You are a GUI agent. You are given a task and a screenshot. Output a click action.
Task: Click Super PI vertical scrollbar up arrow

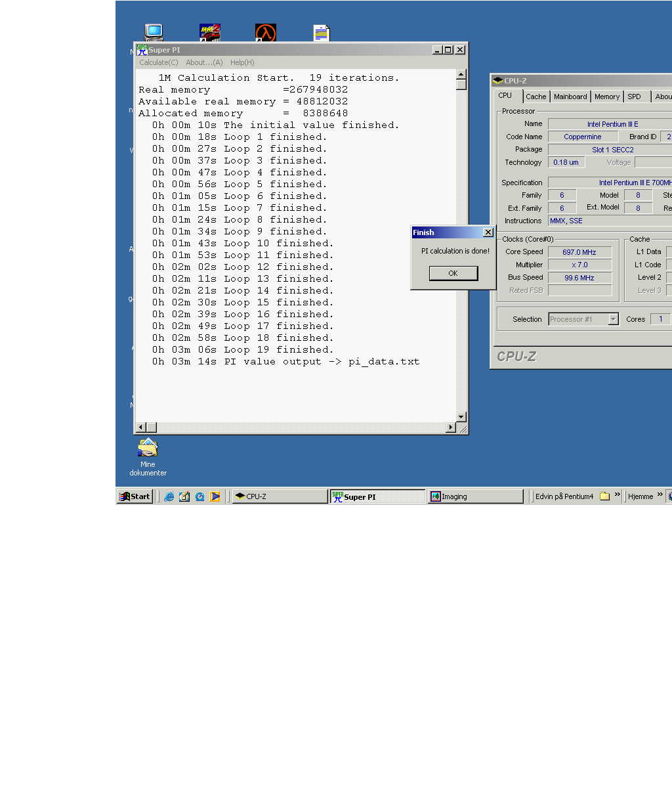pyautogui.click(x=461, y=74)
